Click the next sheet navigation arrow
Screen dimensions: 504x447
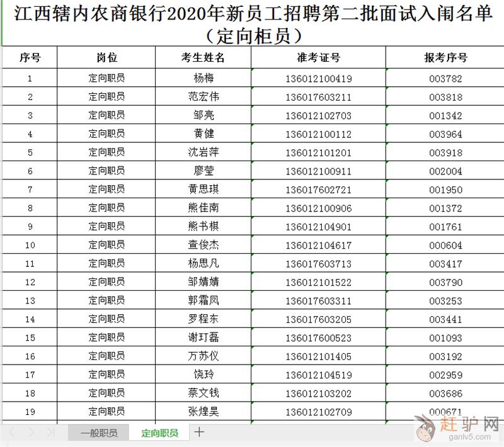(32, 433)
